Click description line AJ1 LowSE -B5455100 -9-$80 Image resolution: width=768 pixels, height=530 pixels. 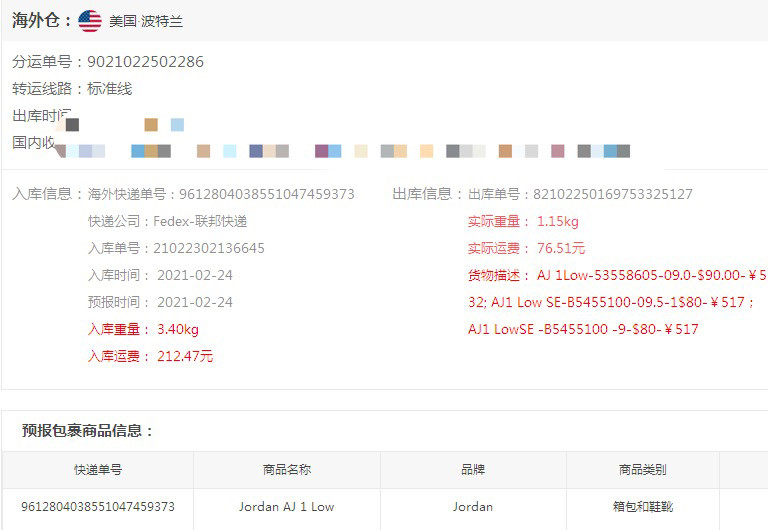(583, 329)
